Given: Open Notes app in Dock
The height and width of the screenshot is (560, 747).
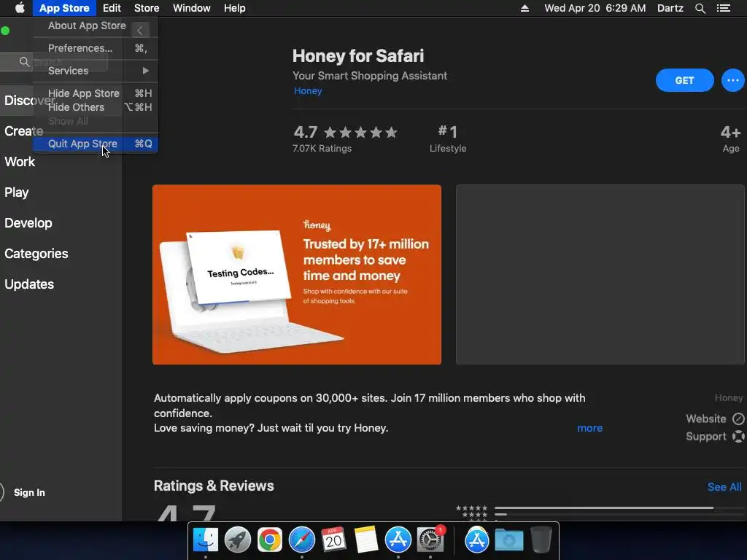Looking at the screenshot, I should click(x=366, y=540).
